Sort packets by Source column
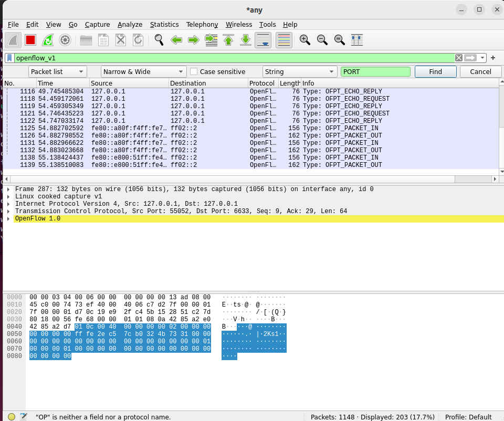The height and width of the screenshot is (421, 504). (129, 83)
